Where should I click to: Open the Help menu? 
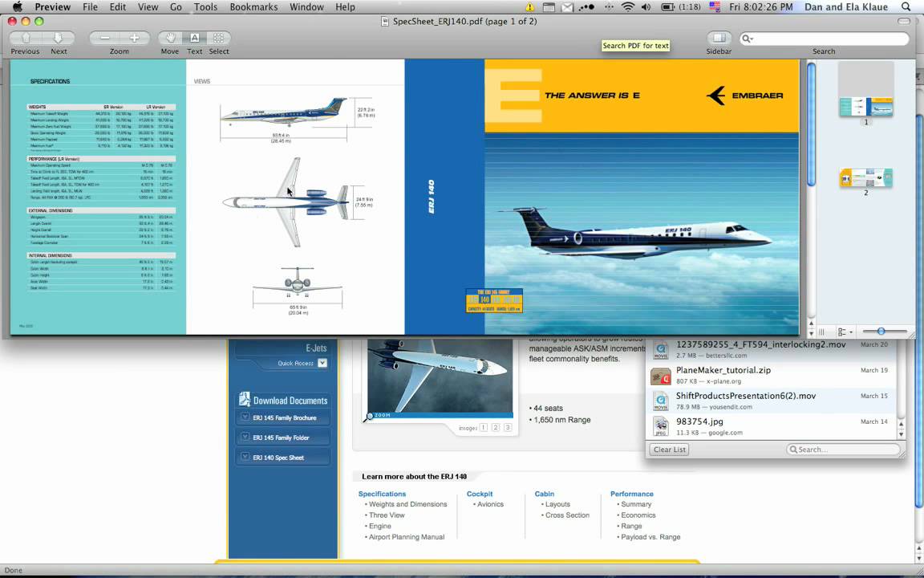point(346,7)
